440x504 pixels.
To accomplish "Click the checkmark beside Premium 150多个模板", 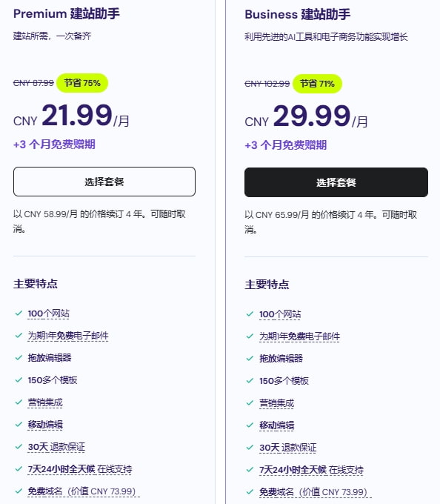I will tap(19, 380).
